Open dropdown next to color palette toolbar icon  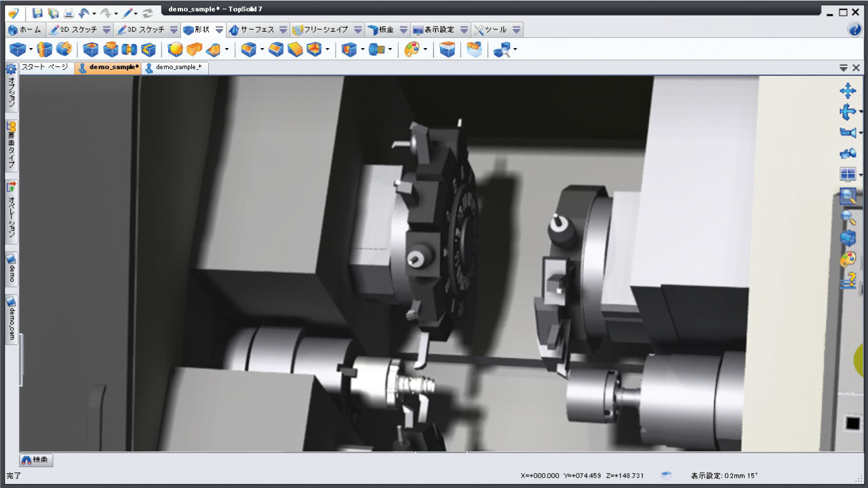pyautogui.click(x=425, y=49)
